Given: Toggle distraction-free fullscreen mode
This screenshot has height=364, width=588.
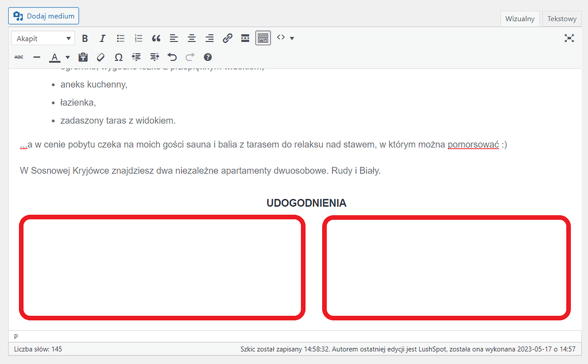Looking at the screenshot, I should coord(569,38).
